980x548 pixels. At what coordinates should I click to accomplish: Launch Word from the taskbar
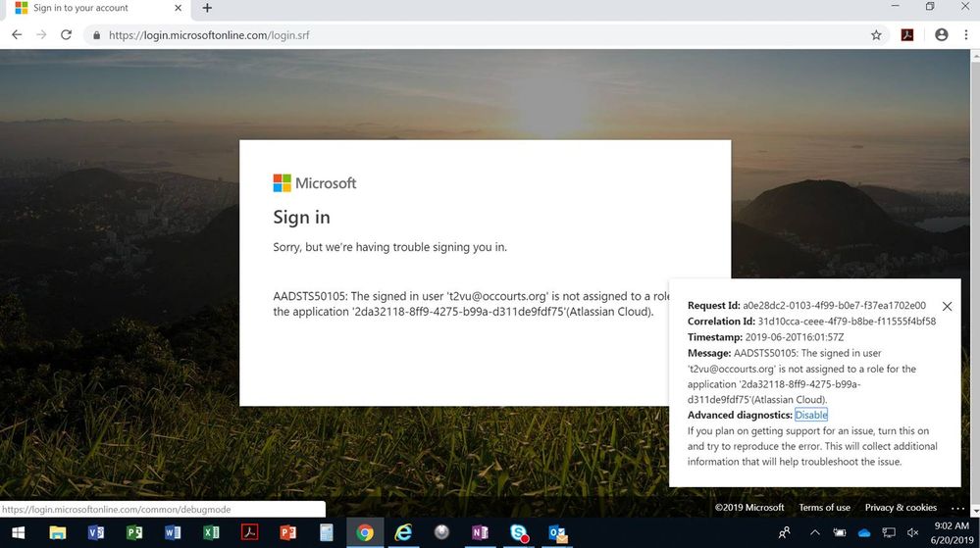pos(173,532)
